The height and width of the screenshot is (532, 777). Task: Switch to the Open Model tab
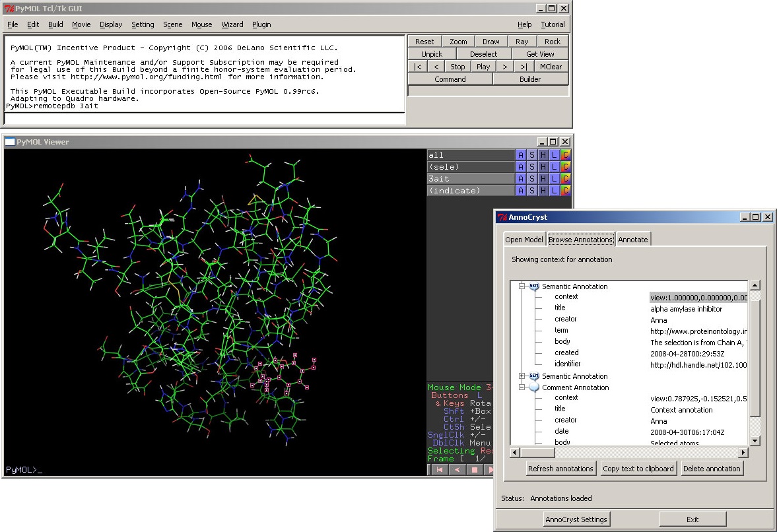(x=524, y=239)
